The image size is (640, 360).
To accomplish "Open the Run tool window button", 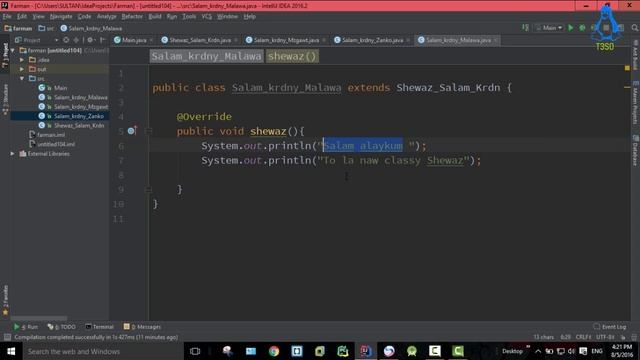I will click(26, 327).
